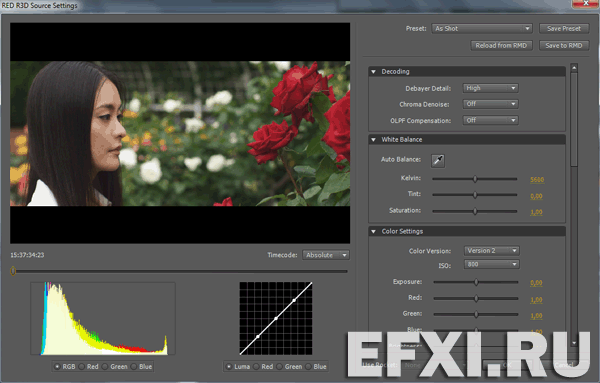
Task: Click the settings panel scrollbar thumb
Action: 574,119
